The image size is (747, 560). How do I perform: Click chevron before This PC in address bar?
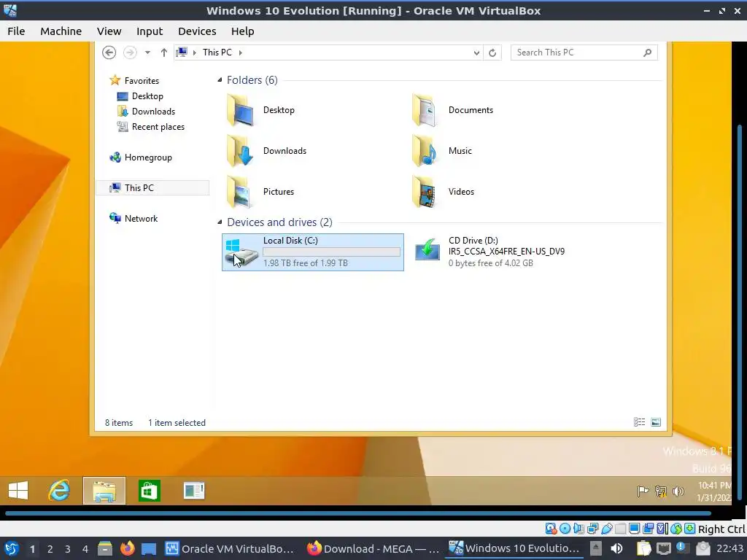tap(194, 52)
